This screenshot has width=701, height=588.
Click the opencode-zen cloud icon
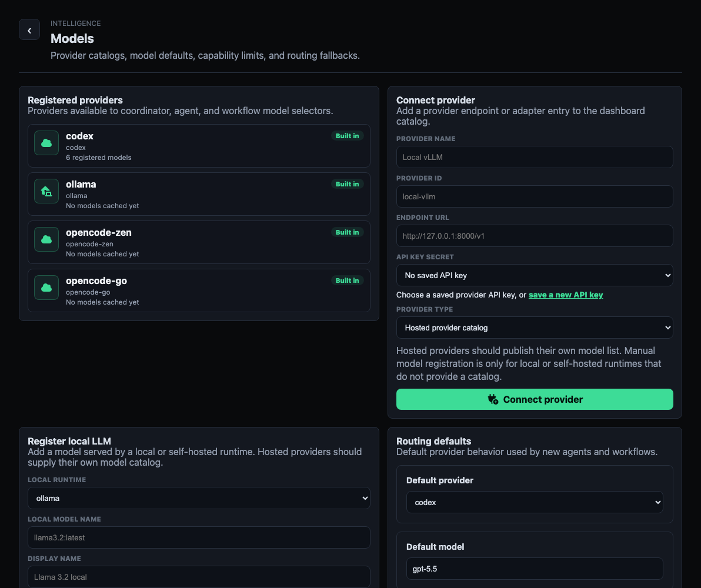click(46, 240)
